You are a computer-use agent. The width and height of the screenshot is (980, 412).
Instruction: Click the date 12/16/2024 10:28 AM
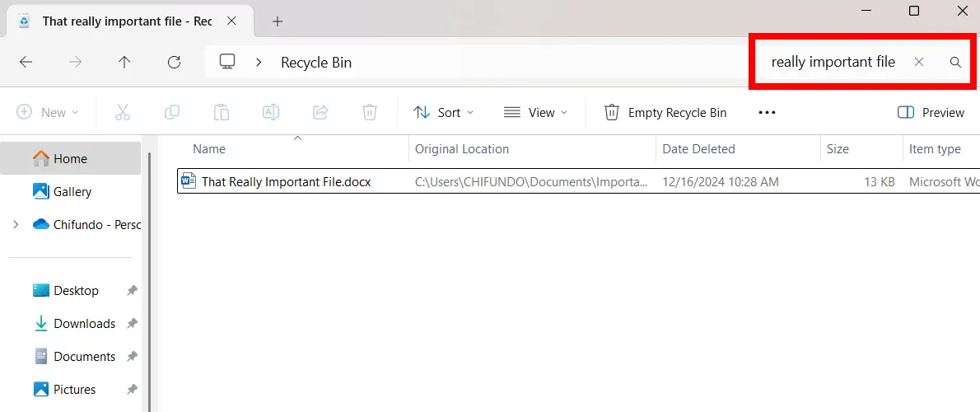[x=721, y=182]
